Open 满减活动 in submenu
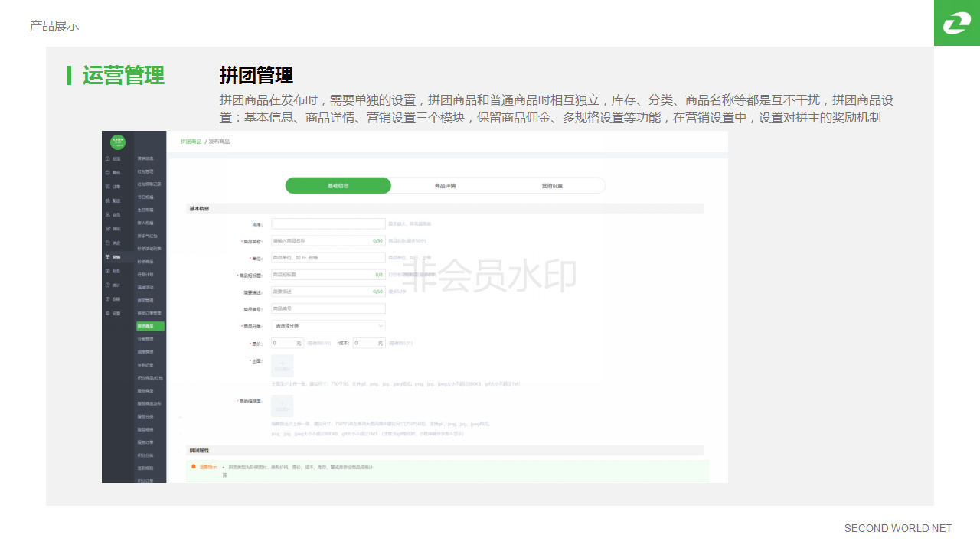This screenshot has width=980, height=551. point(145,287)
